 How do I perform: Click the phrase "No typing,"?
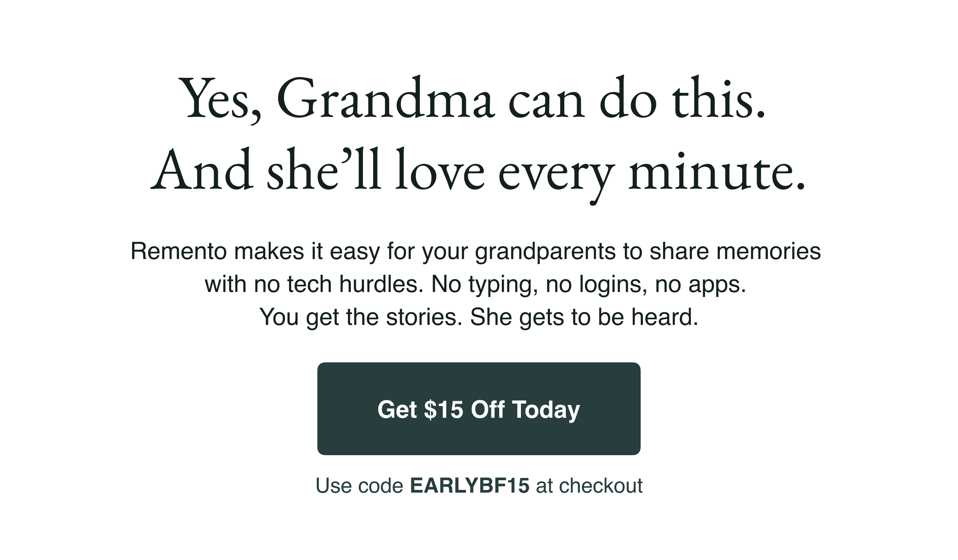pos(484,284)
